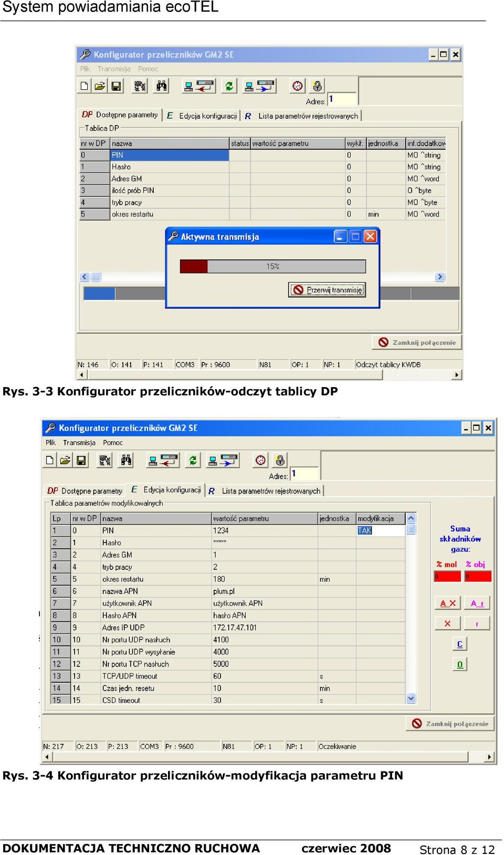The image size is (504, 855).
Task: Click Zamknij połączenie button in lower window
Action: (450, 724)
